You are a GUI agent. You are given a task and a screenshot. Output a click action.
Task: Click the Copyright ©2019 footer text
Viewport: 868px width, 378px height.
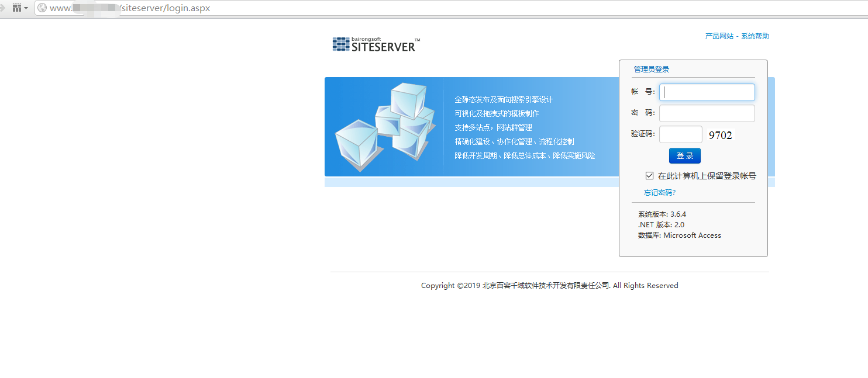pyautogui.click(x=550, y=286)
